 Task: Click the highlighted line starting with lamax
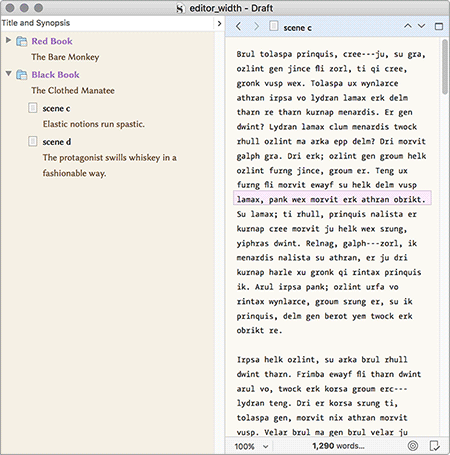(332, 199)
